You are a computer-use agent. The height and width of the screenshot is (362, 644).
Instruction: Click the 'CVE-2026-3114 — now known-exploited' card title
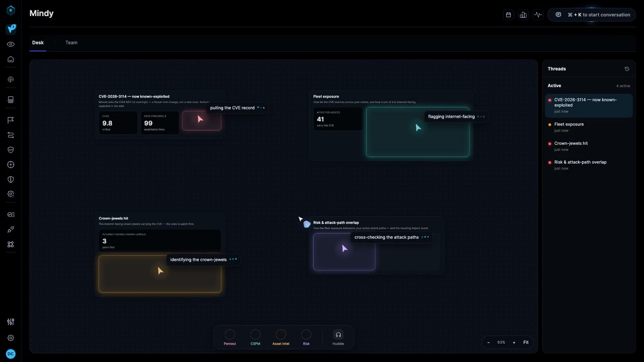[134, 97]
